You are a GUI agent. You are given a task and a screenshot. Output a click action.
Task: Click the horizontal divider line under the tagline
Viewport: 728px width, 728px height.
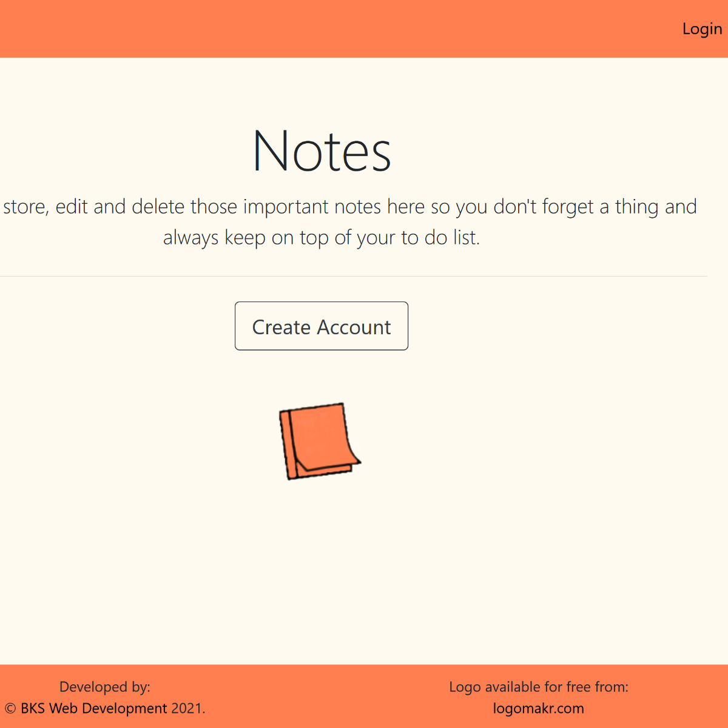364,275
